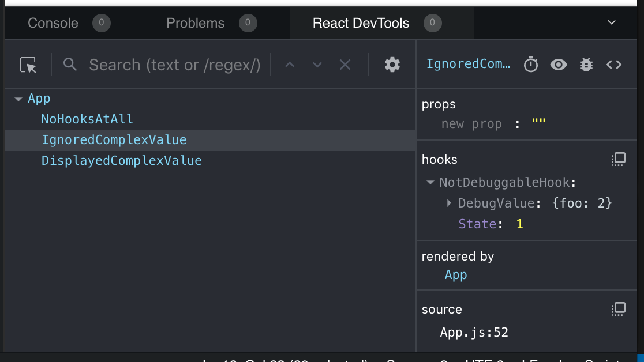This screenshot has width=644, height=362.
Task: View component source via code brackets icon
Action: (x=613, y=64)
